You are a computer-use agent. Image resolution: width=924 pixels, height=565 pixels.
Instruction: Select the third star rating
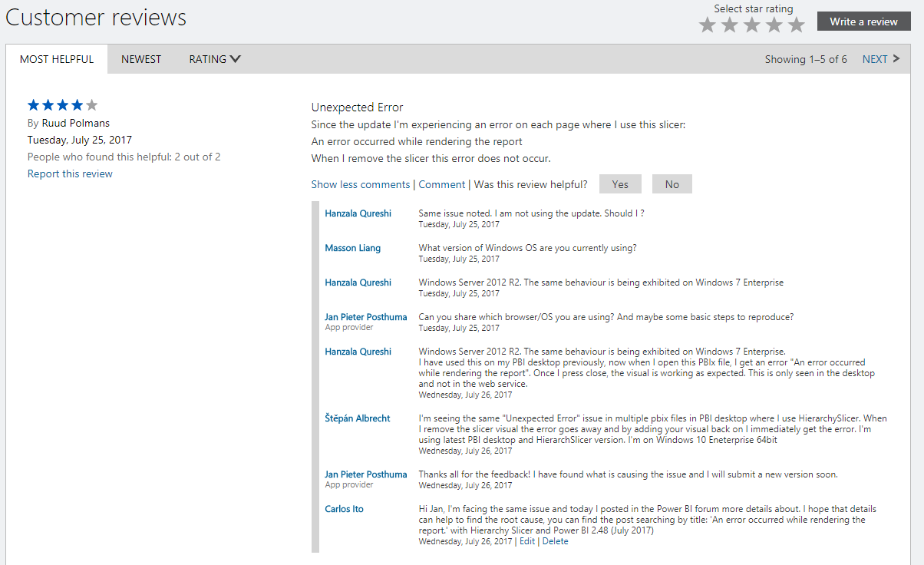click(x=752, y=25)
